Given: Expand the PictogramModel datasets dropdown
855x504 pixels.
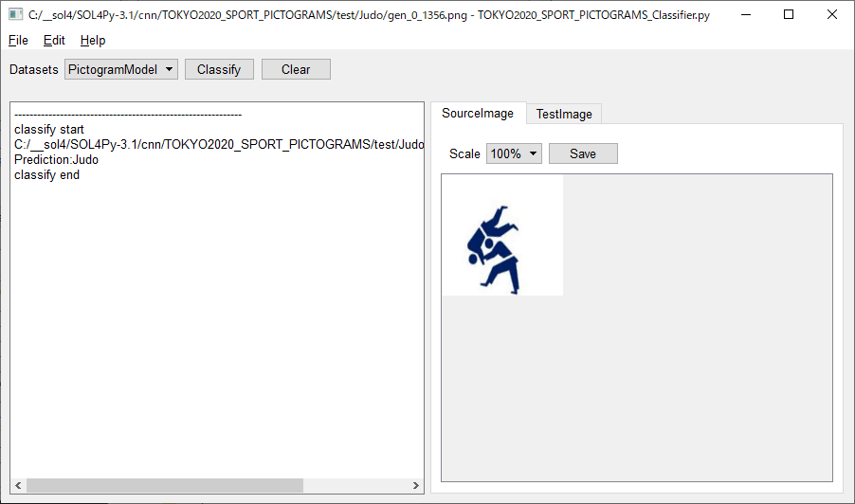Looking at the screenshot, I should pyautogui.click(x=121, y=69).
